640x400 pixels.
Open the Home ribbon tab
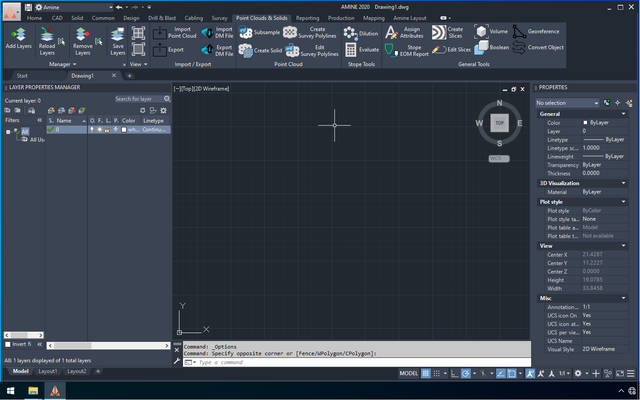click(34, 18)
